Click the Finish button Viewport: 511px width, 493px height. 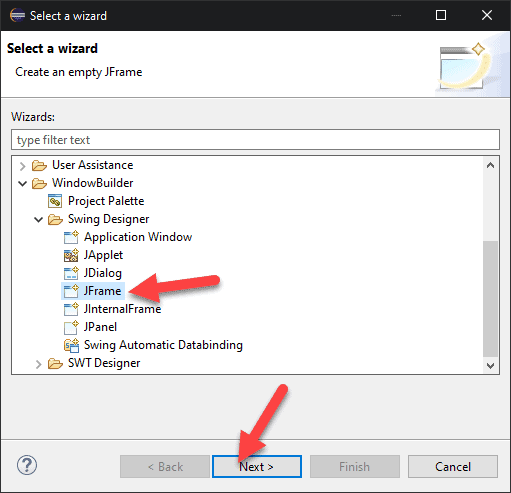[355, 467]
